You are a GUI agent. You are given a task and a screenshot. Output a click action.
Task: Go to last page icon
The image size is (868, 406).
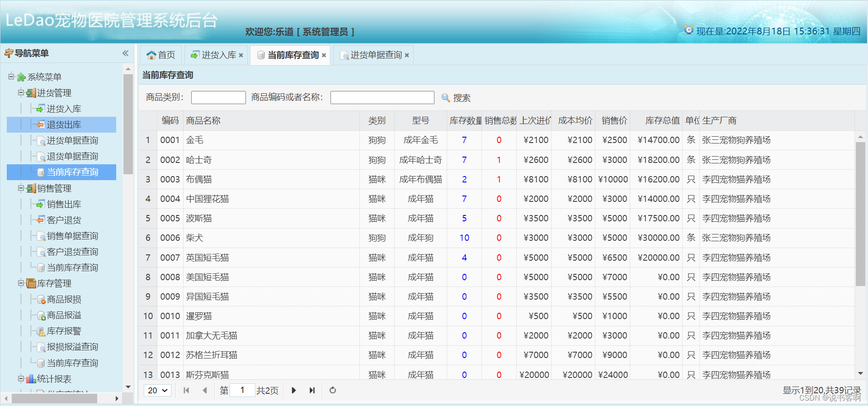(x=312, y=390)
